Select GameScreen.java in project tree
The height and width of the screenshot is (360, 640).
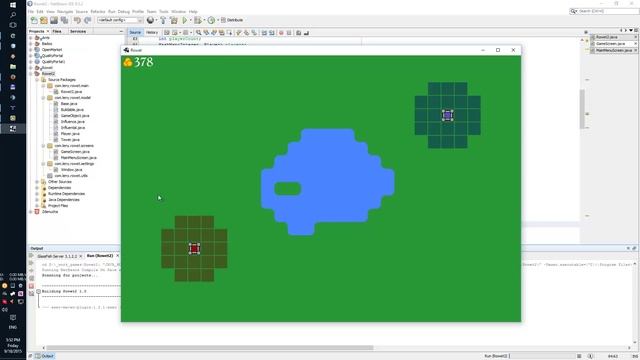(75, 152)
